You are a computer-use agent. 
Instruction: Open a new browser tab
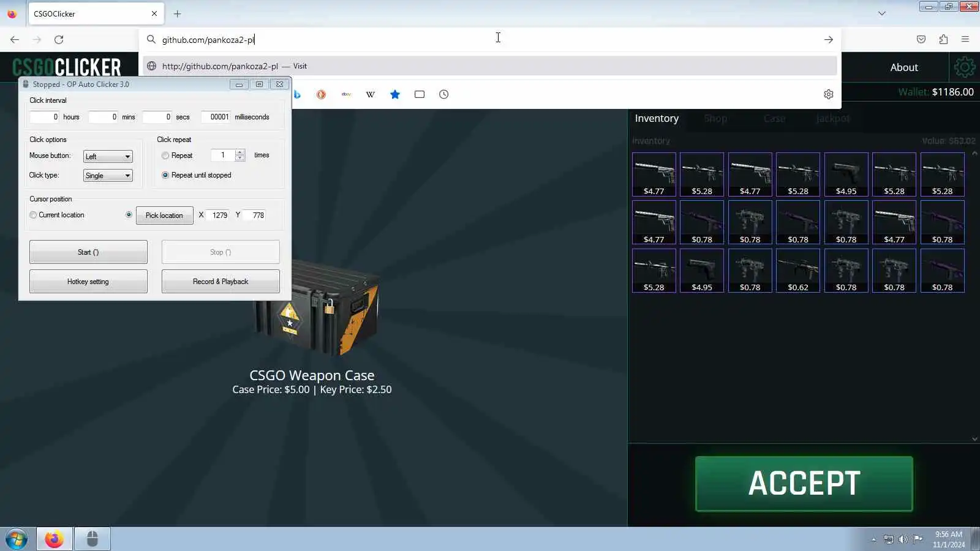click(178, 13)
